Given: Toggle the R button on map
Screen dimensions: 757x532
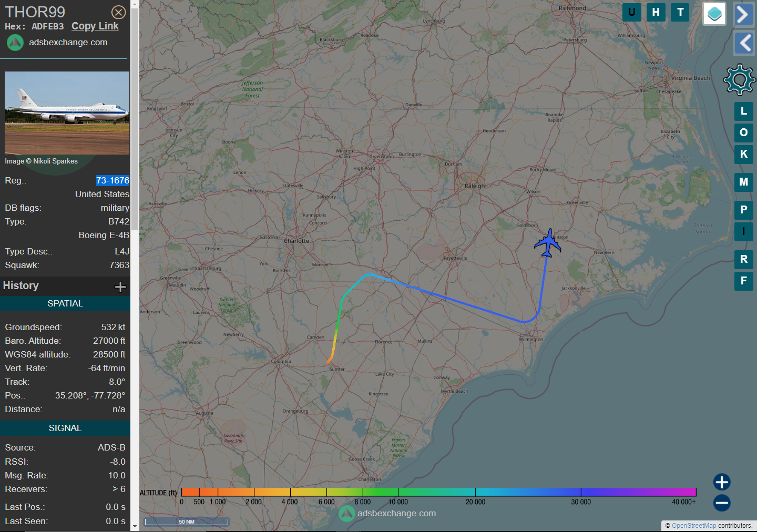Looking at the screenshot, I should click(744, 259).
